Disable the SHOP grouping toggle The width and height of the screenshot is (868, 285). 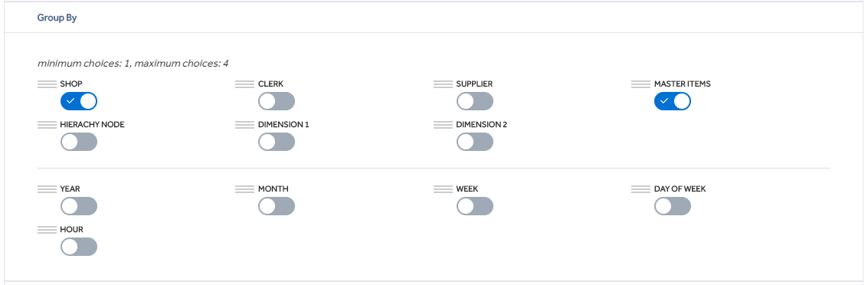[x=79, y=101]
